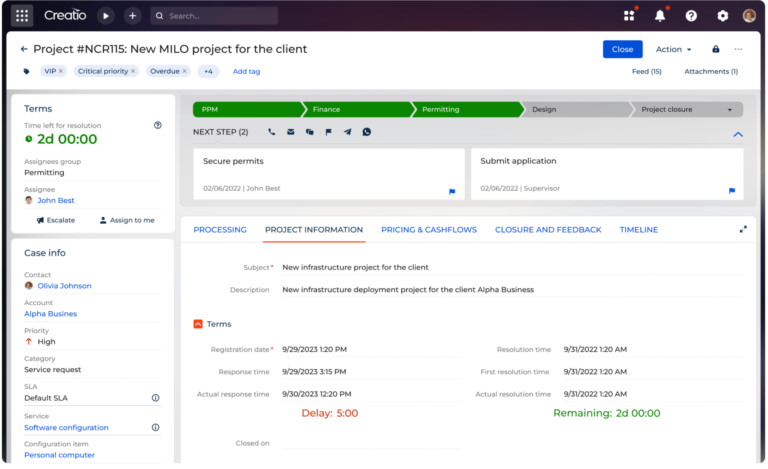The width and height of the screenshot is (768, 469).
Task: Click the Registration date field
Action: point(371,350)
